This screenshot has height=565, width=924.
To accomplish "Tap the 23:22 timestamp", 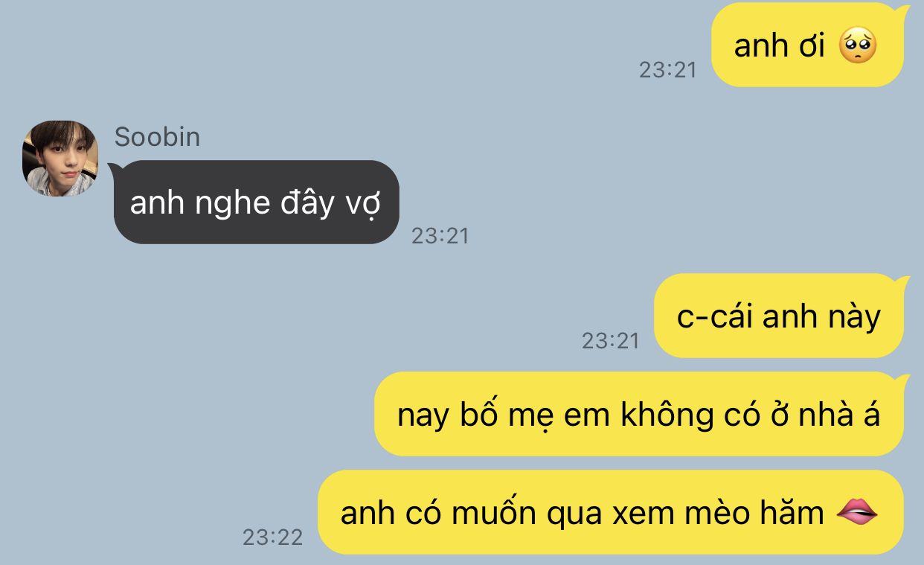I will point(273,537).
